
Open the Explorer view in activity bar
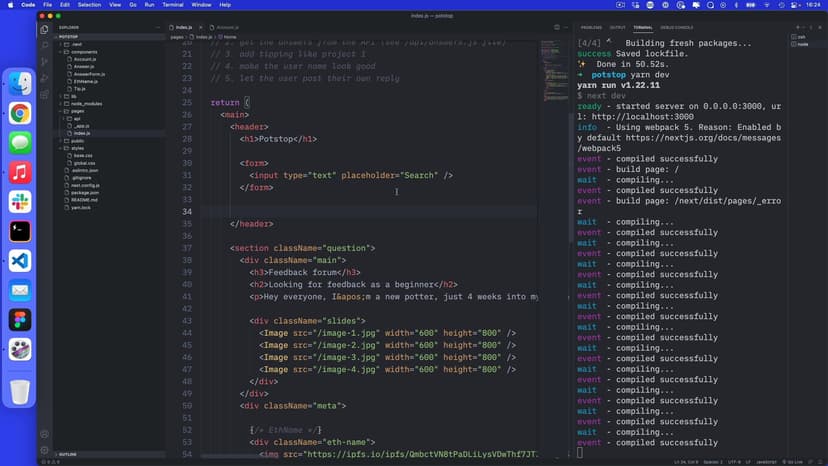coord(44,29)
